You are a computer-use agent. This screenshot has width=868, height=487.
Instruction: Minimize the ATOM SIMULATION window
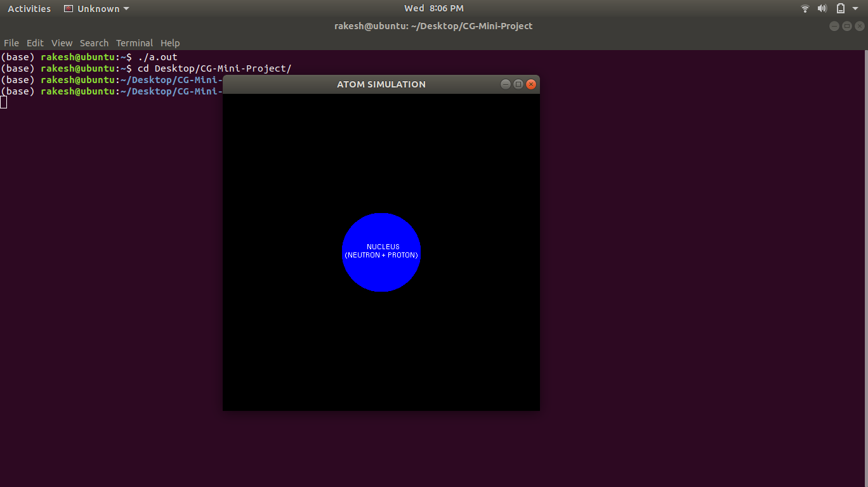[x=506, y=84]
